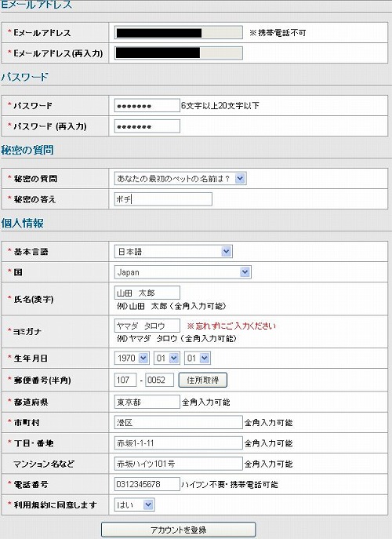
Task: Click the 都道府県 prefecture field
Action: (x=147, y=402)
